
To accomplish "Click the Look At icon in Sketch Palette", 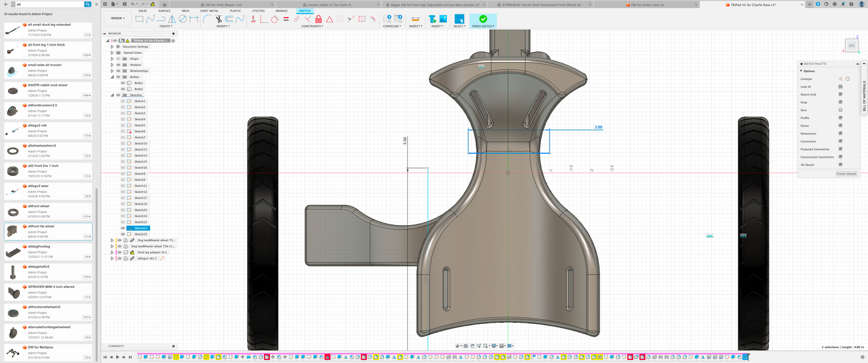I will coord(840,86).
